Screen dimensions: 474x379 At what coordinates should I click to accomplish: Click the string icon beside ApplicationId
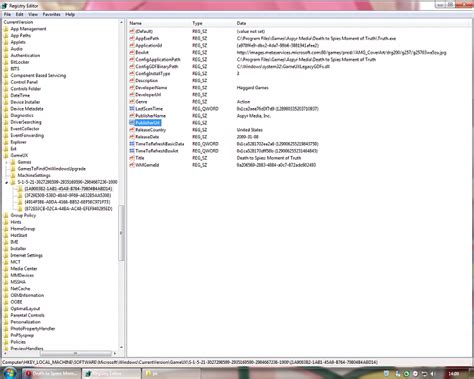(132, 45)
